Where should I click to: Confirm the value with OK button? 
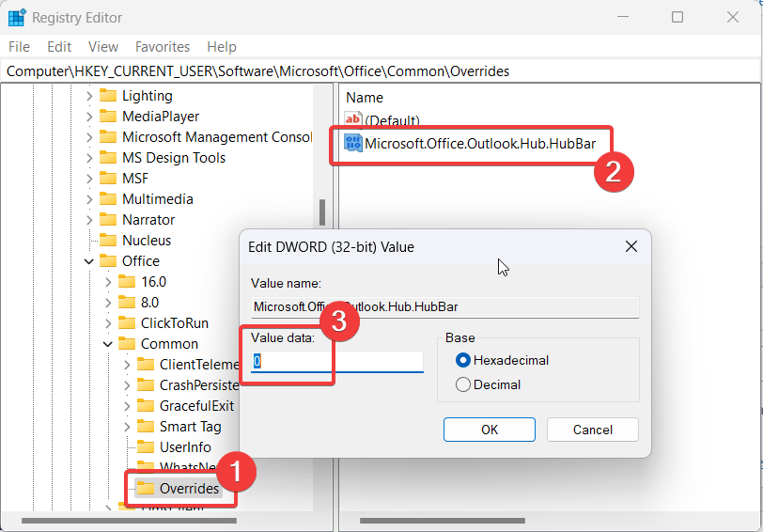[489, 430]
